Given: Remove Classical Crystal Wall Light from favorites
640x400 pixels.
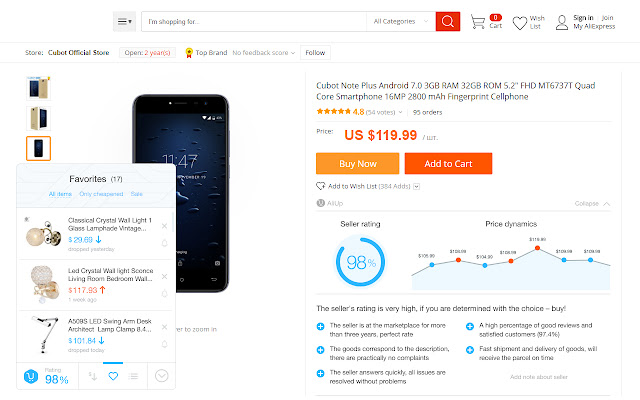Looking at the screenshot, I should pos(165,225).
